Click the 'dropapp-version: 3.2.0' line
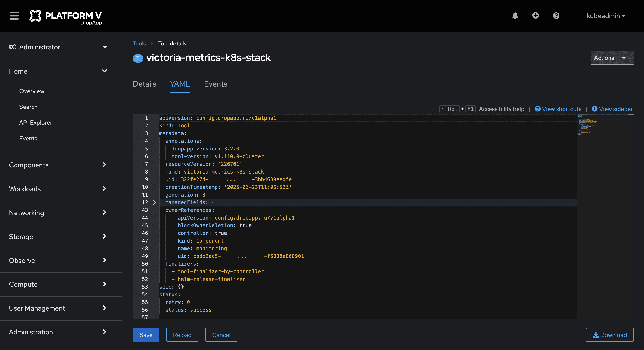 tap(205, 149)
